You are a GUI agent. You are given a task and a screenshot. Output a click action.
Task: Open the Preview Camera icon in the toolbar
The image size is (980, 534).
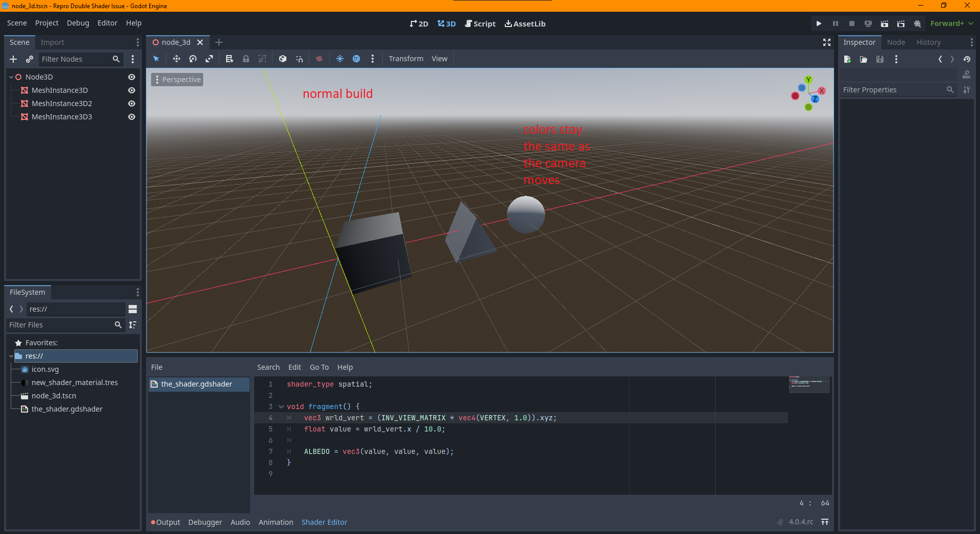[x=320, y=59]
